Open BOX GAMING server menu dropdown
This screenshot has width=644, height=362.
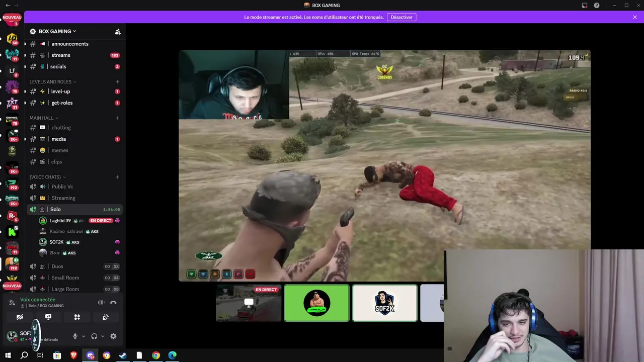click(x=57, y=31)
